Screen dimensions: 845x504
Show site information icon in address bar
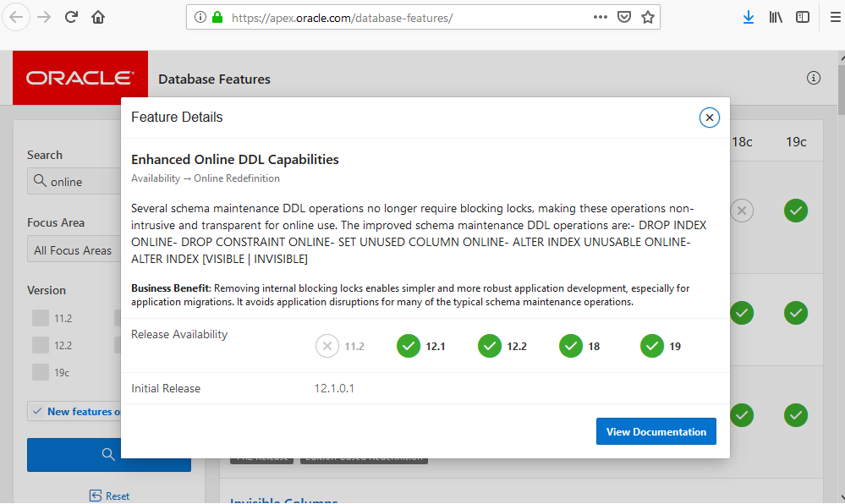click(200, 17)
